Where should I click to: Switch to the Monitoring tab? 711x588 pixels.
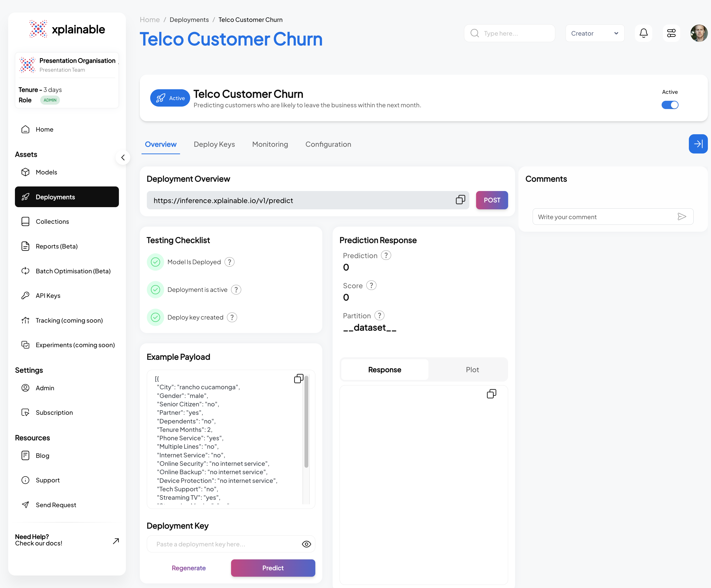coord(270,144)
